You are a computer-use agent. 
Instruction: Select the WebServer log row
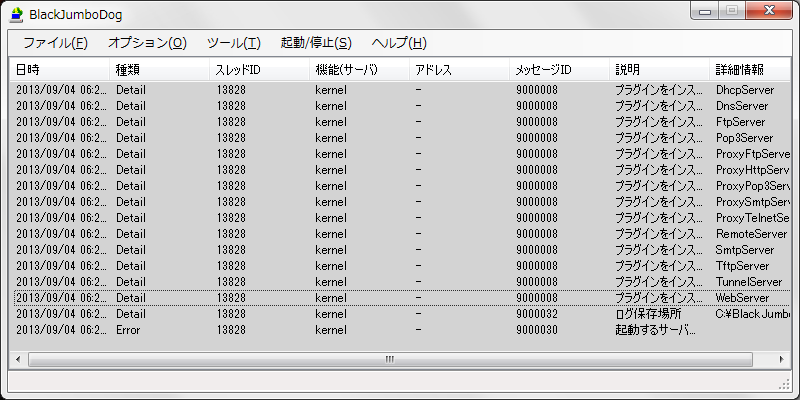click(x=400, y=297)
